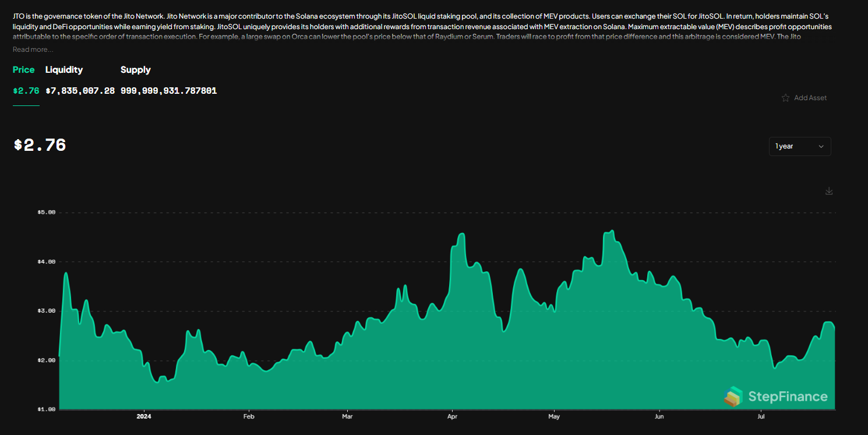Click the chevron on the time range selector
This screenshot has height=435, width=868.
pos(821,146)
